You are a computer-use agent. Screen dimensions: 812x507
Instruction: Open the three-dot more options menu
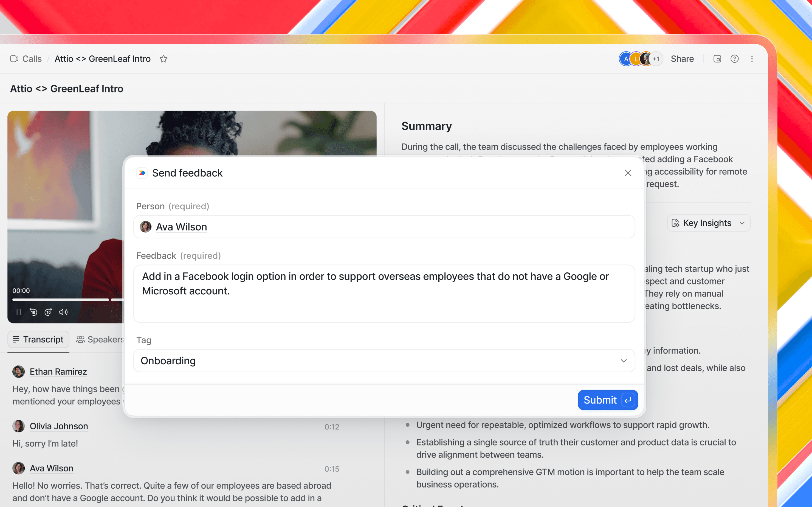tap(752, 59)
